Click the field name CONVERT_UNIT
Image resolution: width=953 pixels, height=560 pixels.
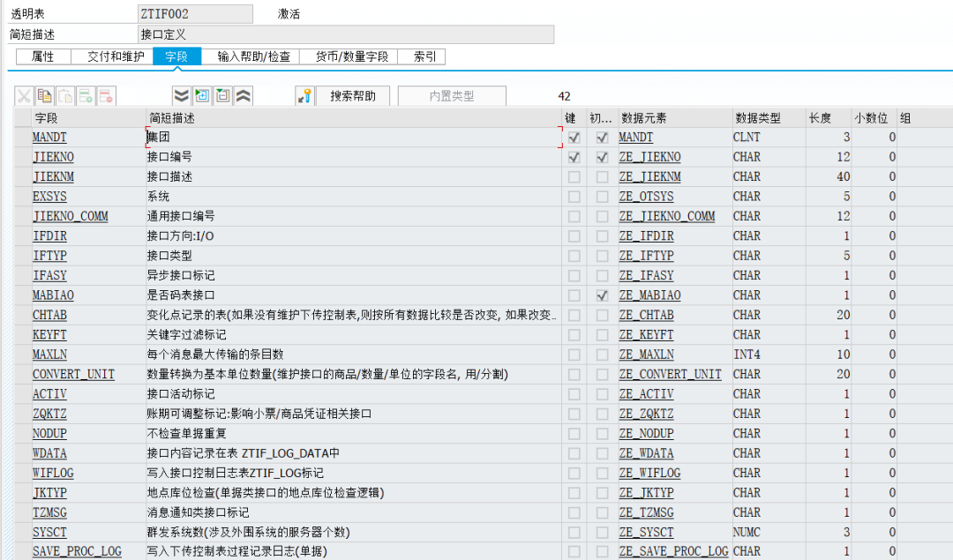click(x=73, y=375)
